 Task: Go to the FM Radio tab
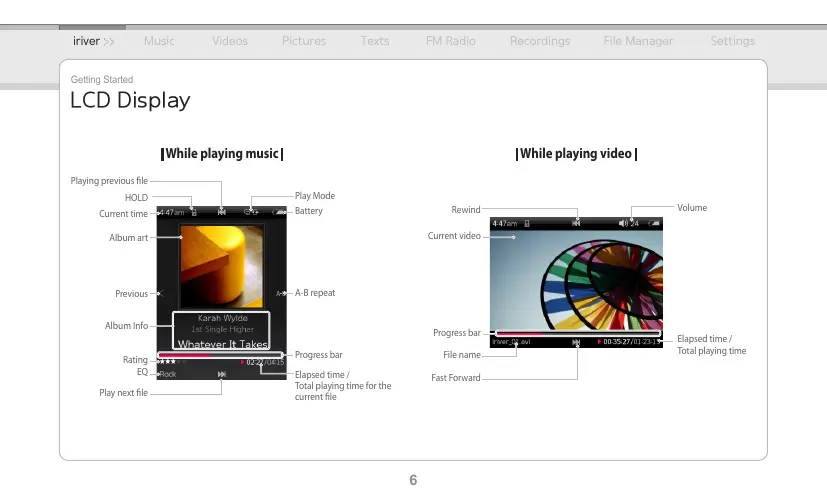click(450, 41)
